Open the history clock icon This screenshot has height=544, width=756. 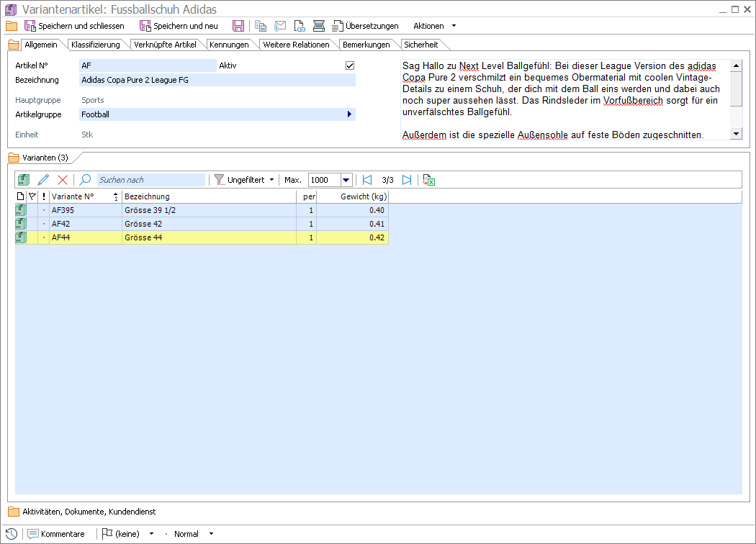coord(12,534)
